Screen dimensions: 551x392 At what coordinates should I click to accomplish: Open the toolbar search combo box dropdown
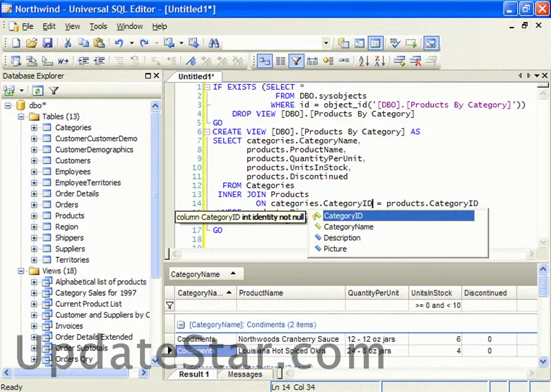[x=326, y=43]
